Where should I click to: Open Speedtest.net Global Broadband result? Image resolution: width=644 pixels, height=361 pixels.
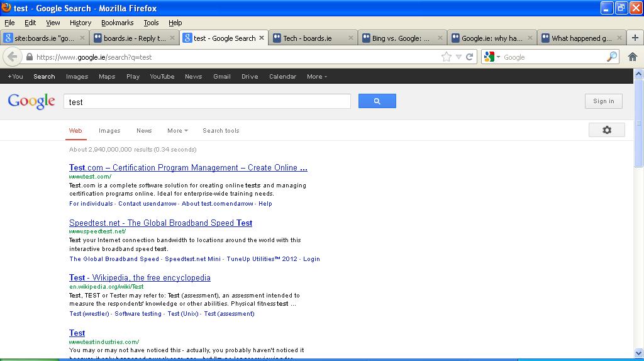[x=160, y=223]
